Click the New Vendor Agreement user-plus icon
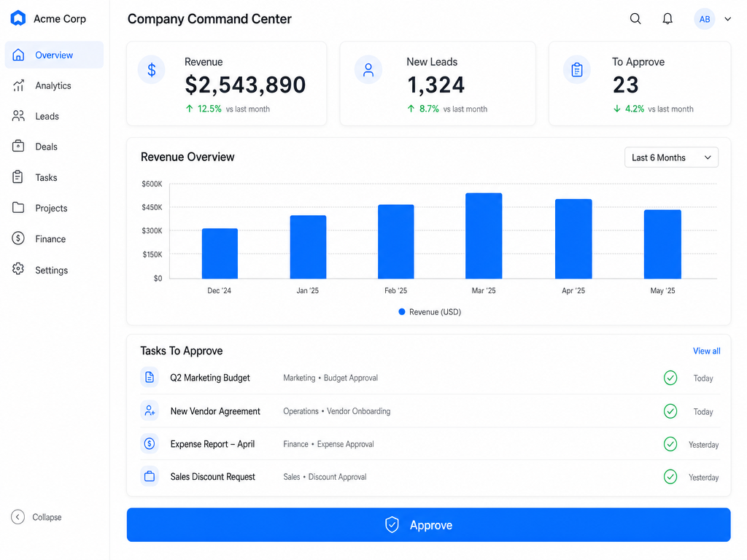This screenshot has height=560, width=747. [150, 411]
